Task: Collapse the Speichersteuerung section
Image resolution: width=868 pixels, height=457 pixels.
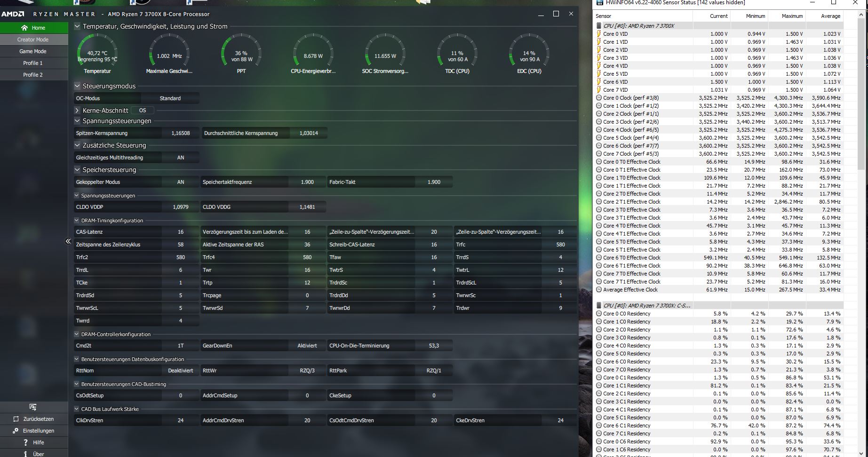Action: coord(77,170)
